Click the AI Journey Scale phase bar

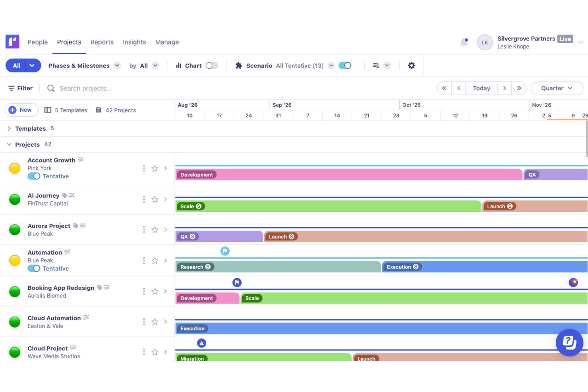coord(328,206)
